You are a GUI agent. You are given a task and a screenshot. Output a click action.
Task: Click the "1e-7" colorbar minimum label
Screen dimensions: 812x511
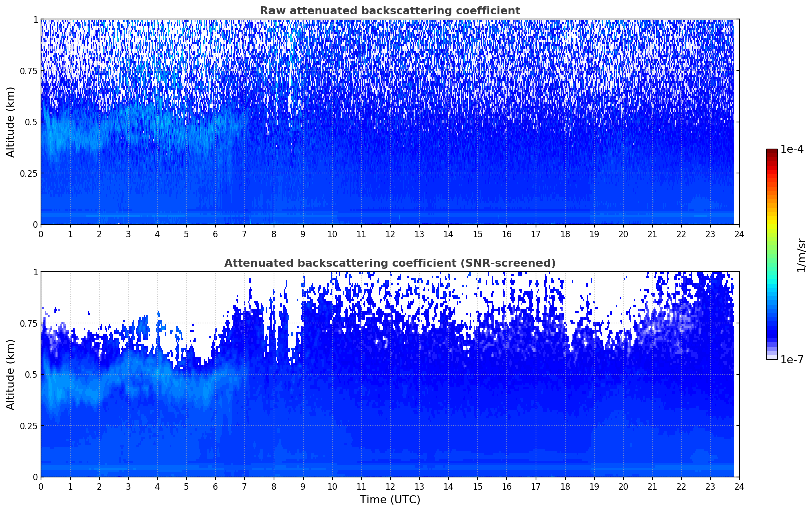pyautogui.click(x=792, y=360)
